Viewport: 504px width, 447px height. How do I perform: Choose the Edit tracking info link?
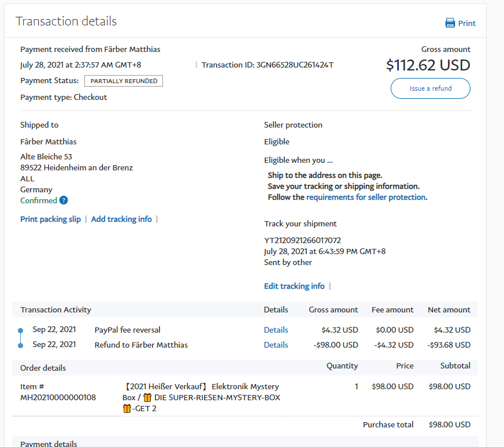click(294, 286)
